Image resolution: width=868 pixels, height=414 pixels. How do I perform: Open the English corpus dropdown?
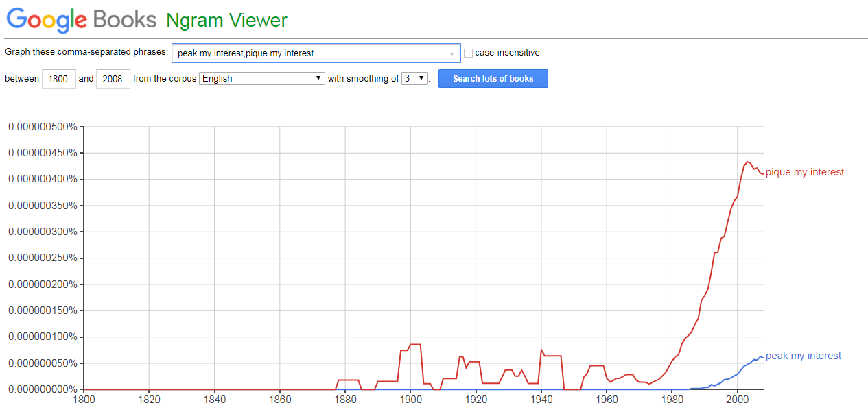pos(261,78)
